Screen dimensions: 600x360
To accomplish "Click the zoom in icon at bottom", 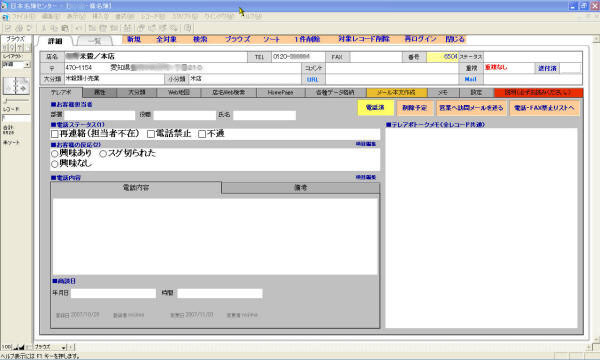I will tap(22, 347).
